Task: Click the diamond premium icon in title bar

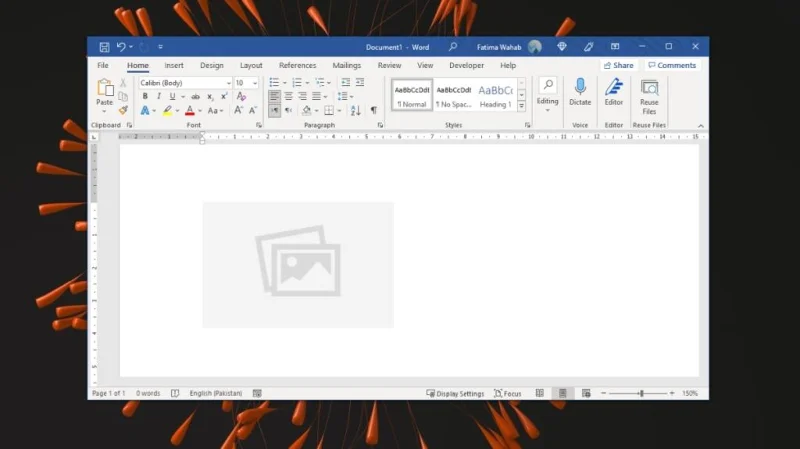Action: point(562,46)
